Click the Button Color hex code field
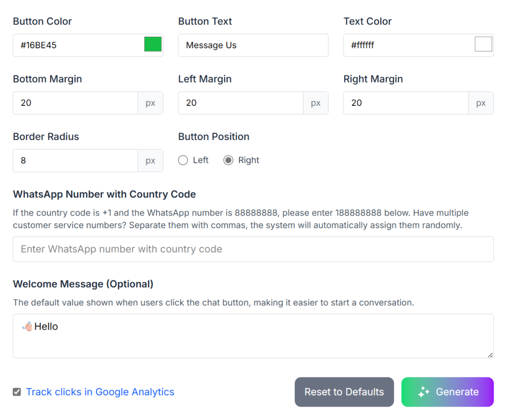507x420 pixels. click(74, 45)
